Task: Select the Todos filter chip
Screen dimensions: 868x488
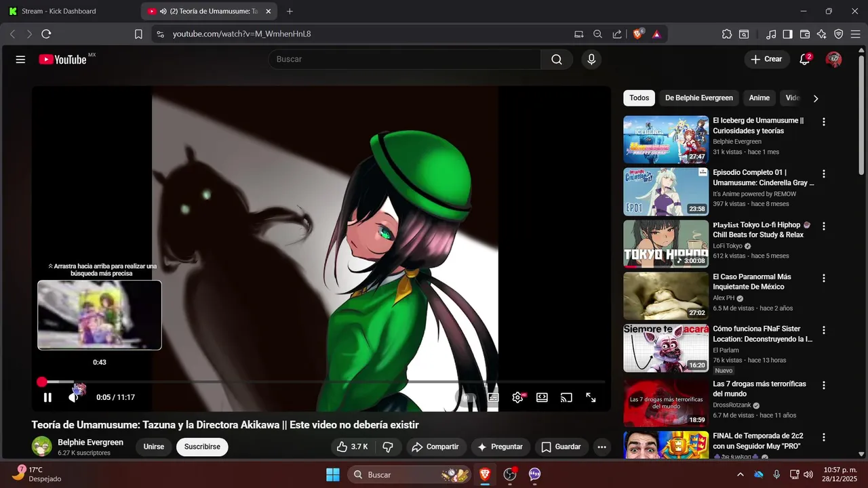Action: [x=639, y=98]
